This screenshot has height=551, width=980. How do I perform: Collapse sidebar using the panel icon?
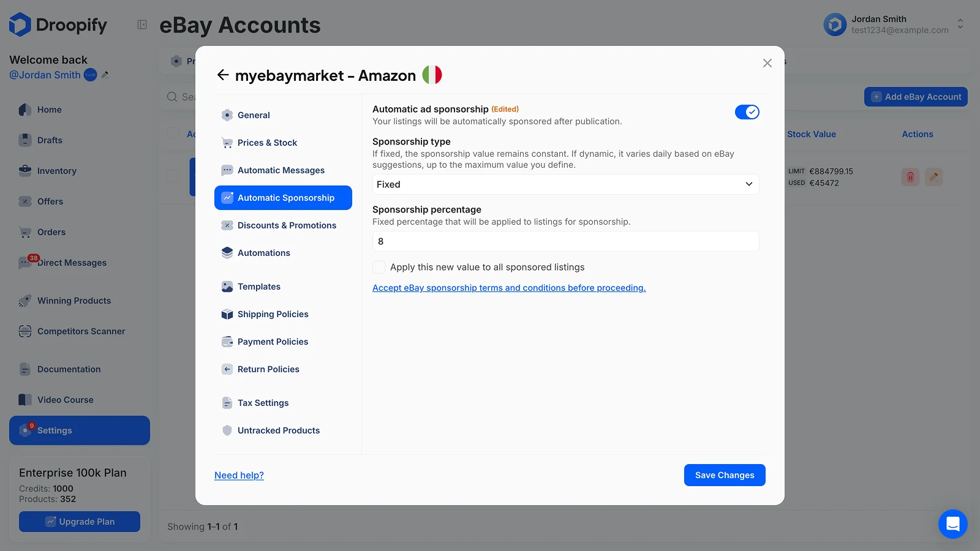pyautogui.click(x=142, y=25)
